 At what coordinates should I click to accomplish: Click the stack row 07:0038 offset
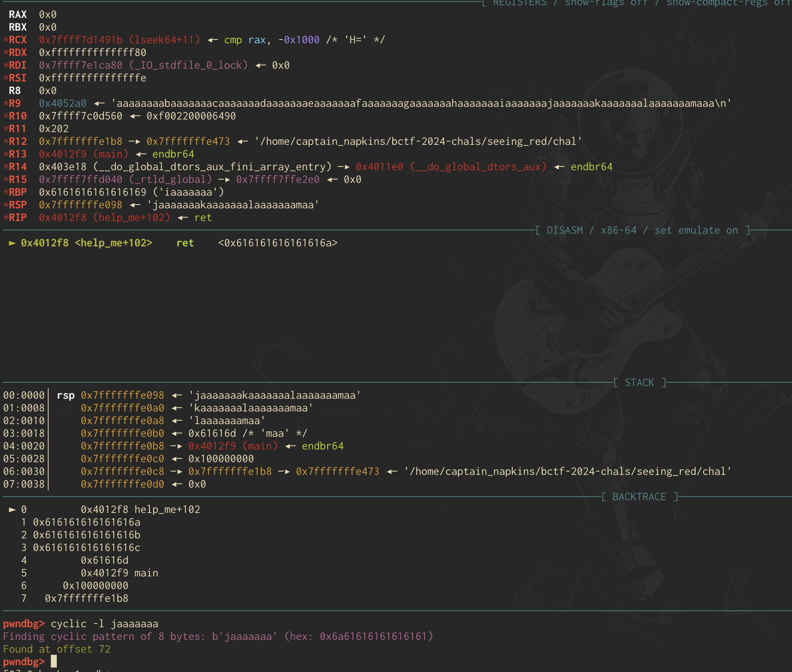(x=24, y=484)
